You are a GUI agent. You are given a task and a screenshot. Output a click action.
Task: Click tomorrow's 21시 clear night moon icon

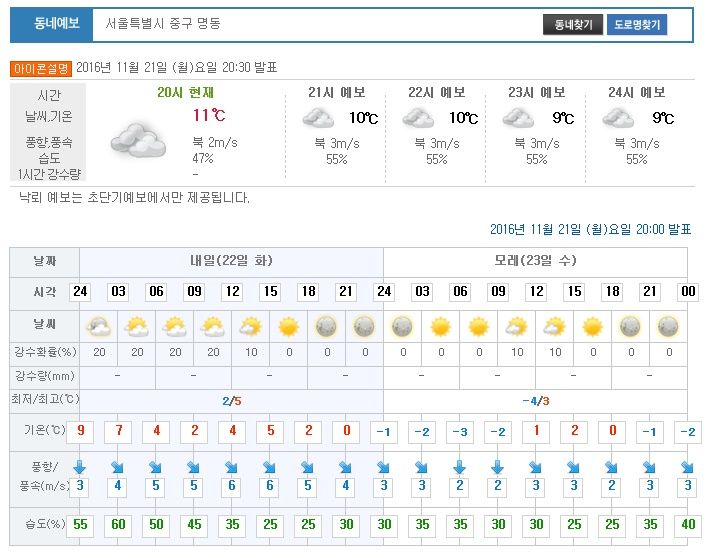[364, 326]
